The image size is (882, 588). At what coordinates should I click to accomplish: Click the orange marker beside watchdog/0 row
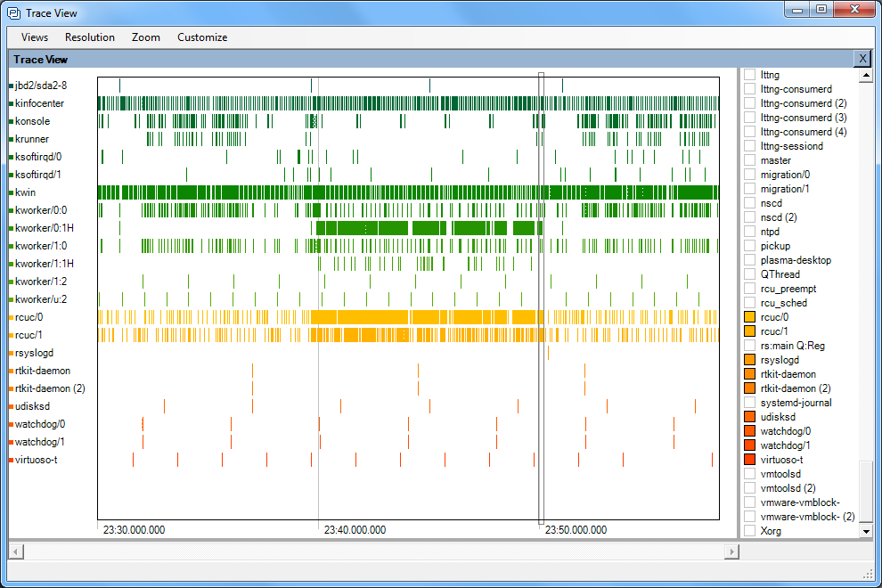click(x=11, y=424)
